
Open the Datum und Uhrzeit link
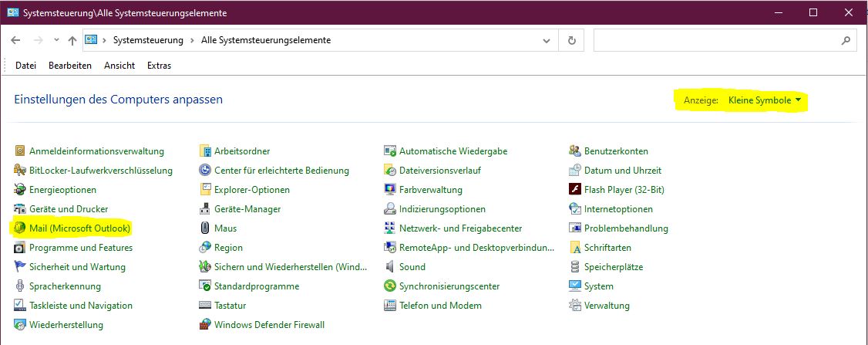tap(622, 171)
